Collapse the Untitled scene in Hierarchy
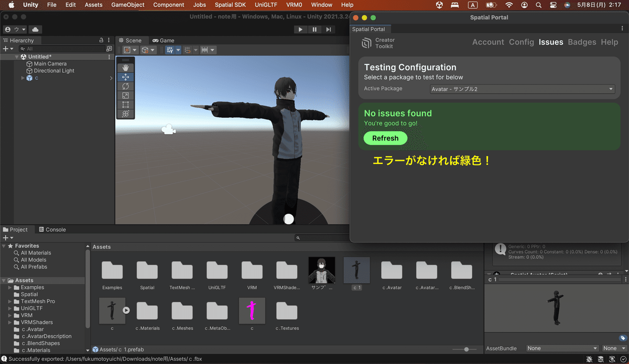The height and width of the screenshot is (364, 629). [x=17, y=57]
